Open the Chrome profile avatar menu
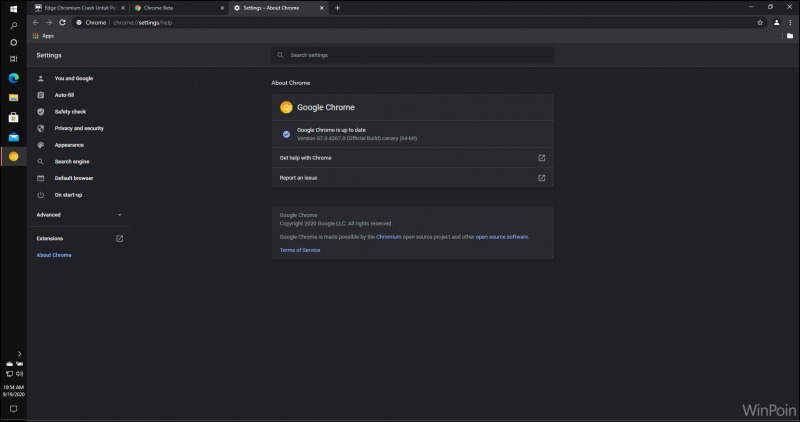This screenshot has height=422, width=800. pos(776,22)
